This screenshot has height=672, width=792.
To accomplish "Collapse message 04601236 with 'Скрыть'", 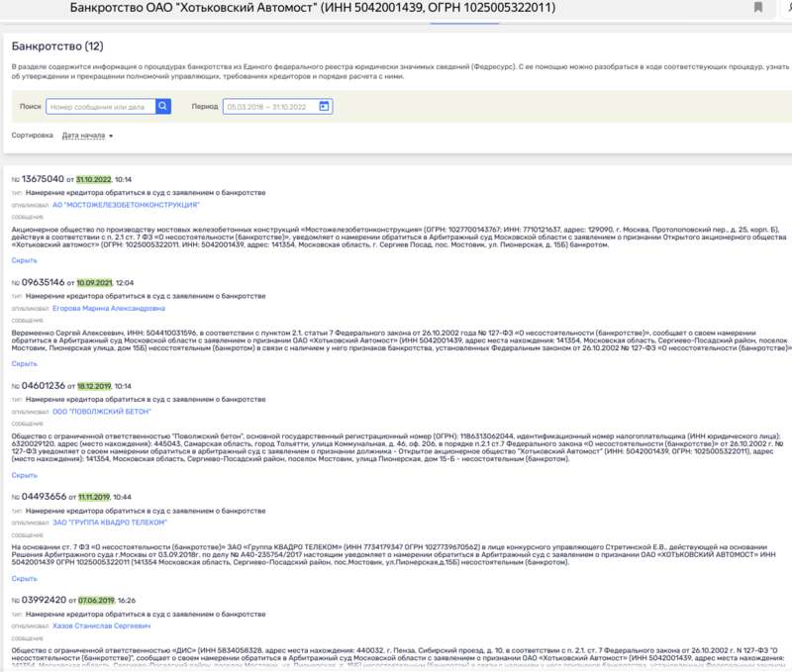I will point(24,475).
